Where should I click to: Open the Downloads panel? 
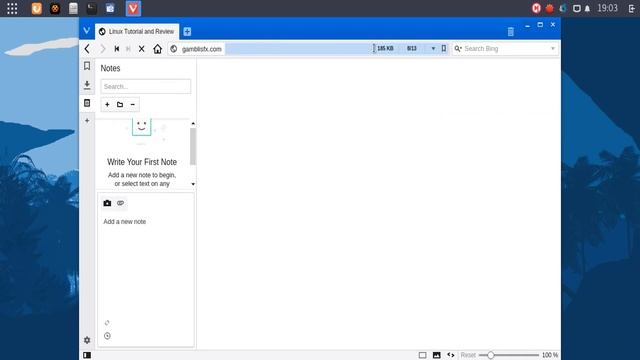[87, 85]
